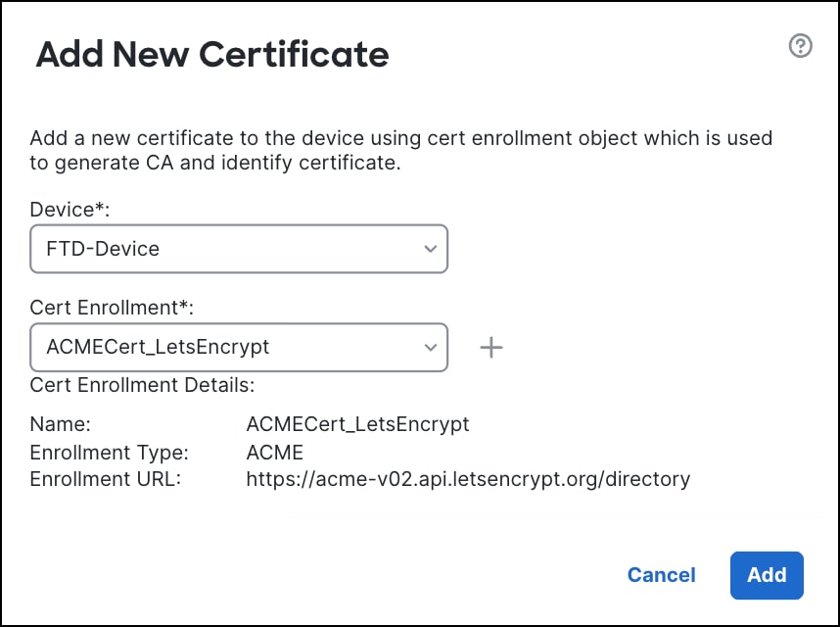Click the description line starting 'to generate CA'
The width and height of the screenshot is (840, 627).
215,163
